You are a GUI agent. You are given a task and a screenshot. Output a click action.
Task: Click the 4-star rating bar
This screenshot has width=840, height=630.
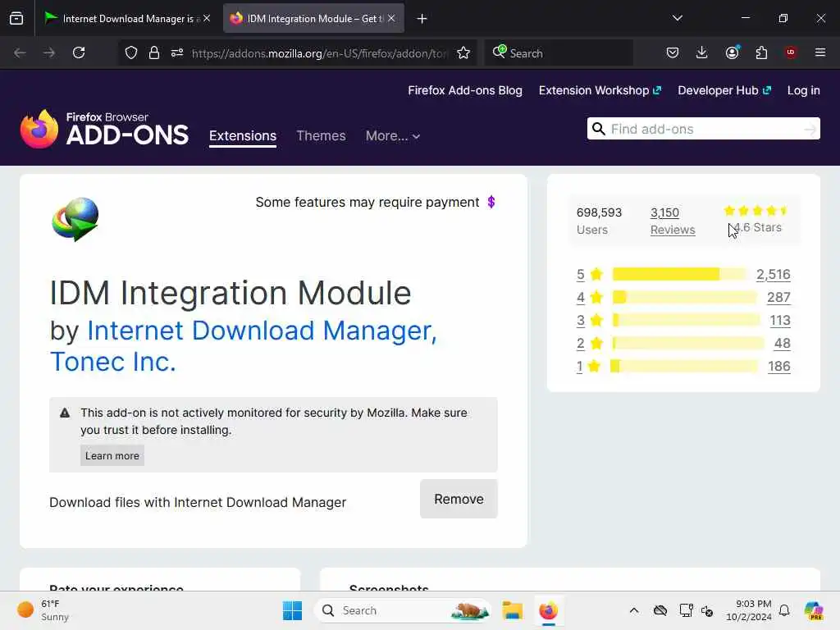click(x=685, y=297)
